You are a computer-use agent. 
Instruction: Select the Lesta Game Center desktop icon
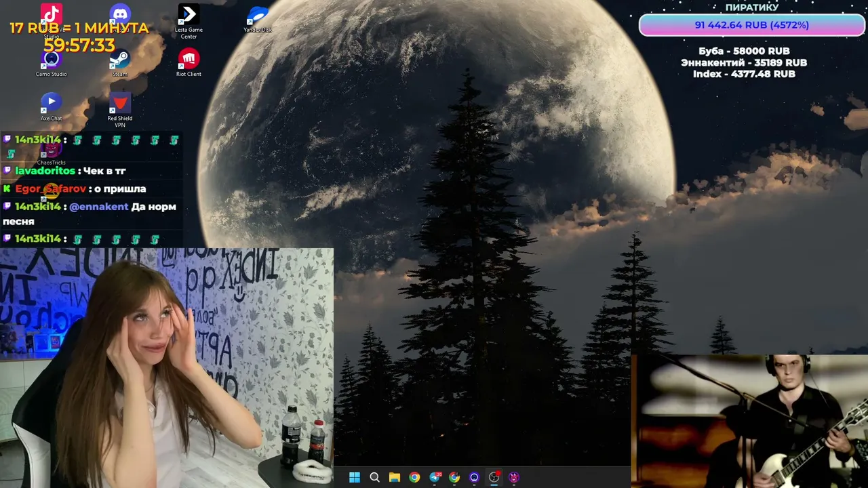click(189, 20)
